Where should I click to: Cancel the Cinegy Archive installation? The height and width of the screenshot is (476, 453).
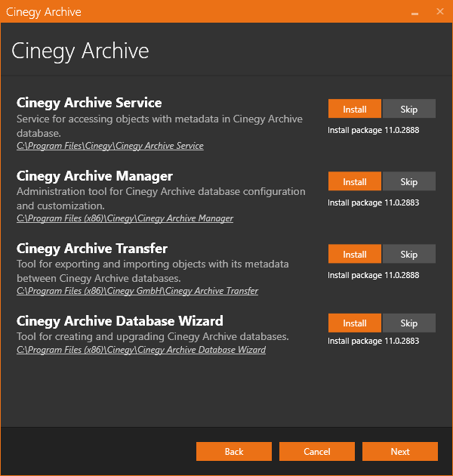[x=317, y=451]
